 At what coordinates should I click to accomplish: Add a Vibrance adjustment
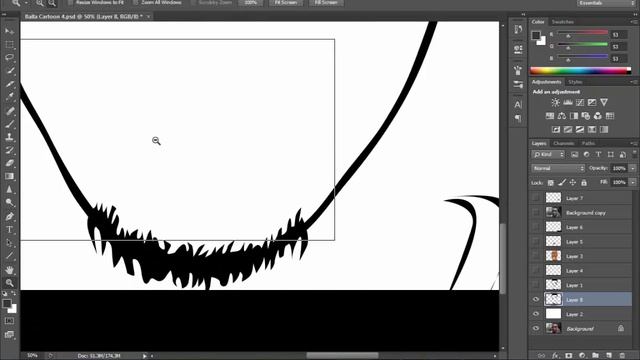604,102
